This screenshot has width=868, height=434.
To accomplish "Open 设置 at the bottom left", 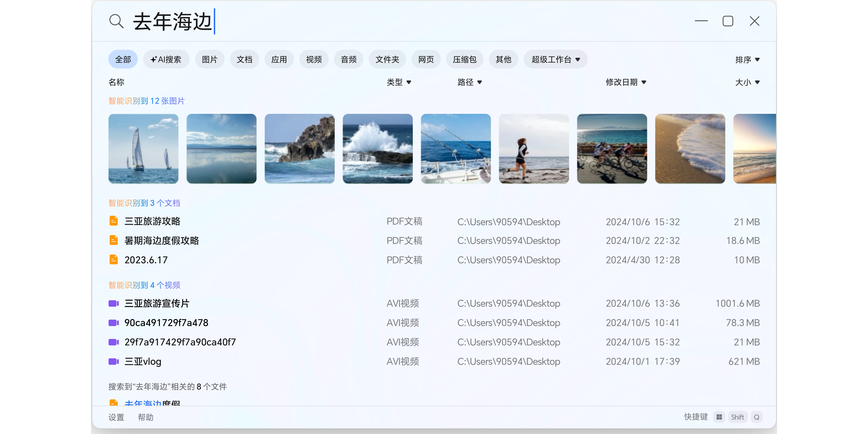I will (x=116, y=417).
